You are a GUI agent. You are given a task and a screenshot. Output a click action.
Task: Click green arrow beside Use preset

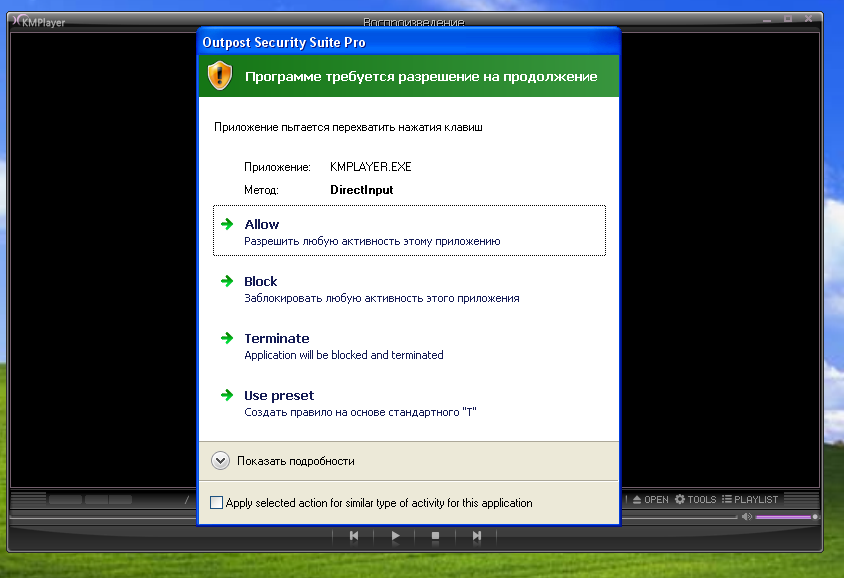point(227,395)
